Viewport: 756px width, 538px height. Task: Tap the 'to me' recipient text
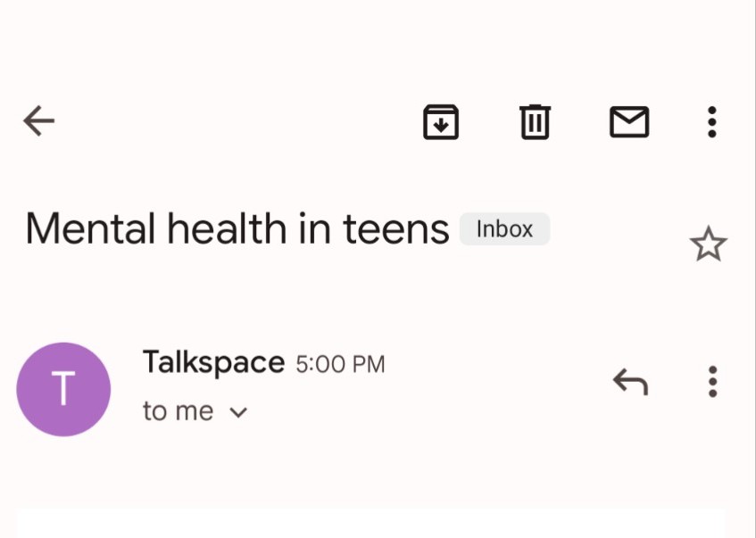(178, 411)
